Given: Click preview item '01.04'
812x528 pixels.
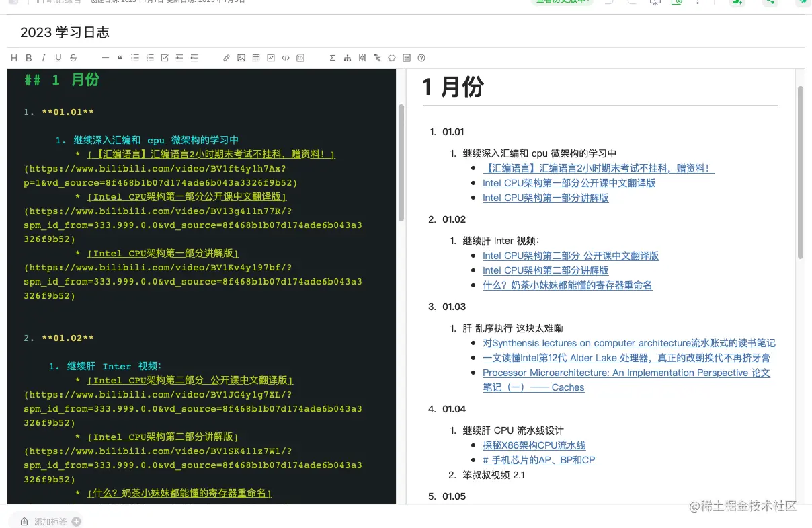Looking at the screenshot, I should tap(454, 409).
